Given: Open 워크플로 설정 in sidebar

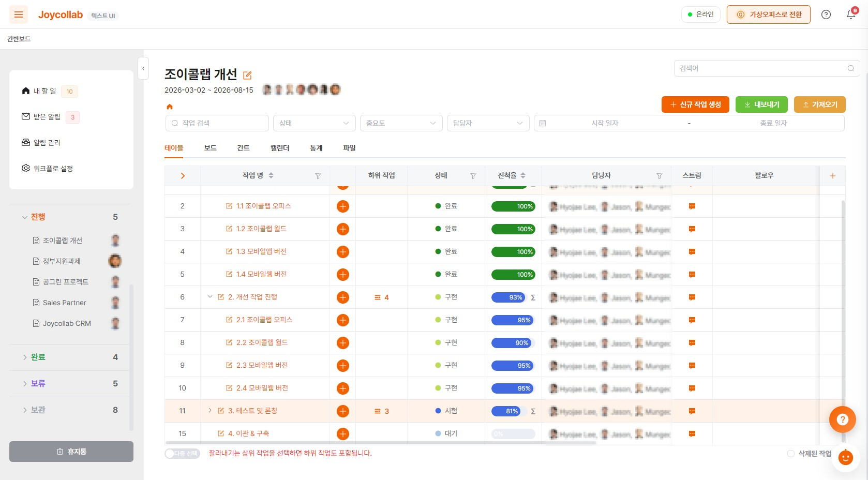Looking at the screenshot, I should point(47,169).
